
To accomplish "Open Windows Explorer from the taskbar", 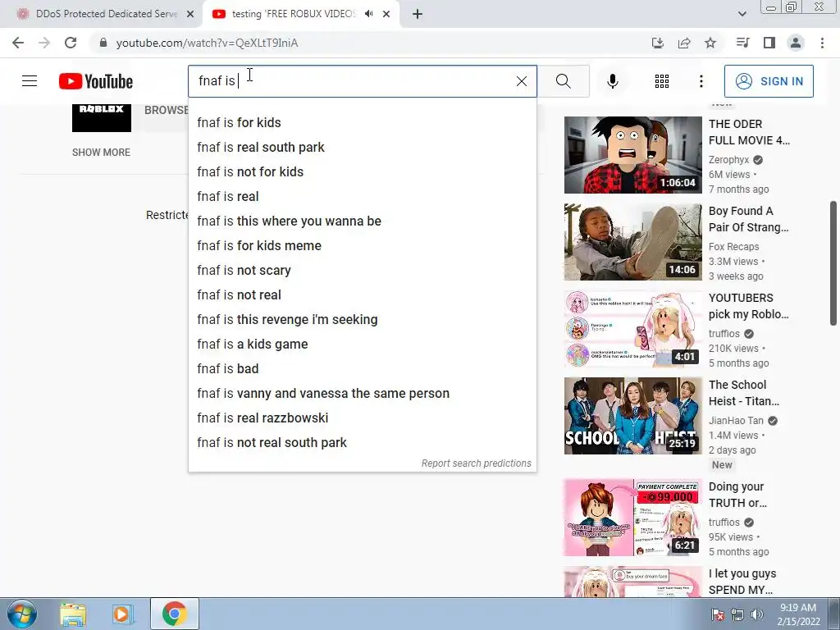I will [x=73, y=614].
